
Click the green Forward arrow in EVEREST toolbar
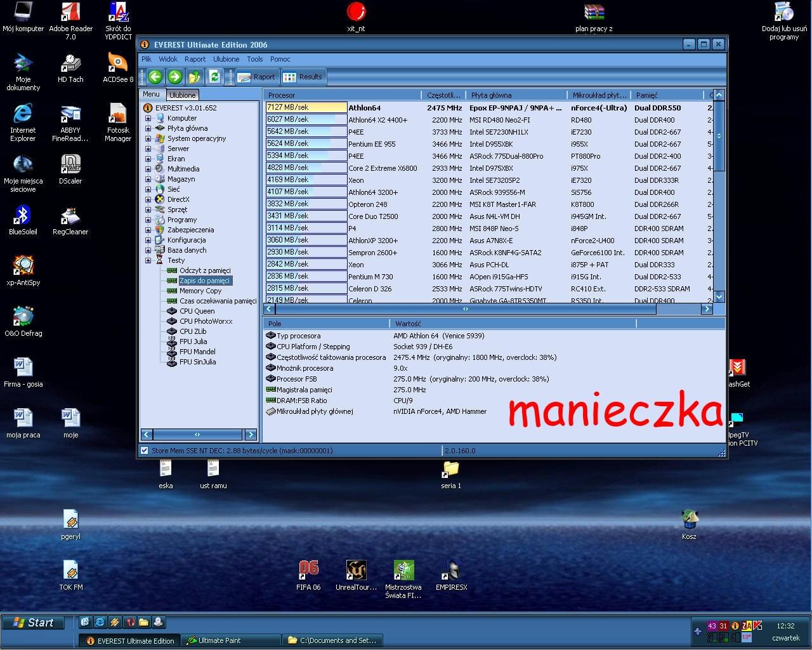click(x=175, y=77)
